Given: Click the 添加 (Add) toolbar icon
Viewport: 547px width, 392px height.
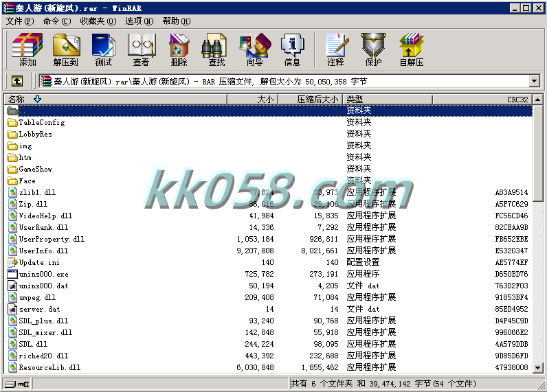Looking at the screenshot, I should click(27, 49).
